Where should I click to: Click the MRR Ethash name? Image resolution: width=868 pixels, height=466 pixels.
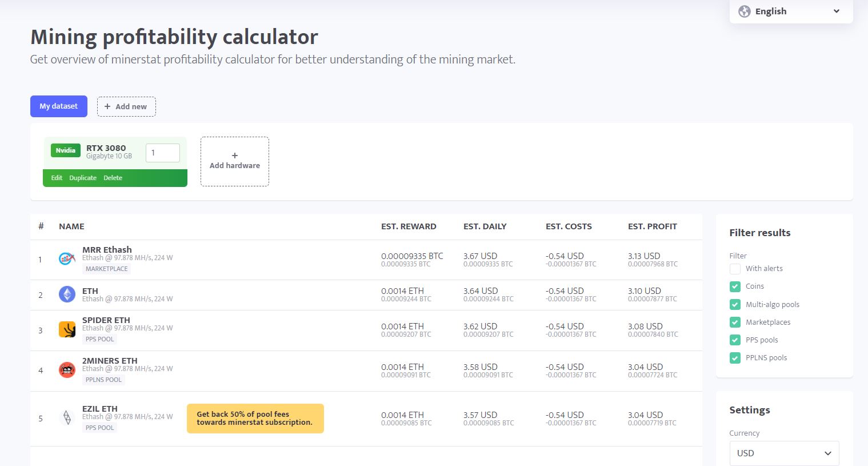tap(107, 250)
